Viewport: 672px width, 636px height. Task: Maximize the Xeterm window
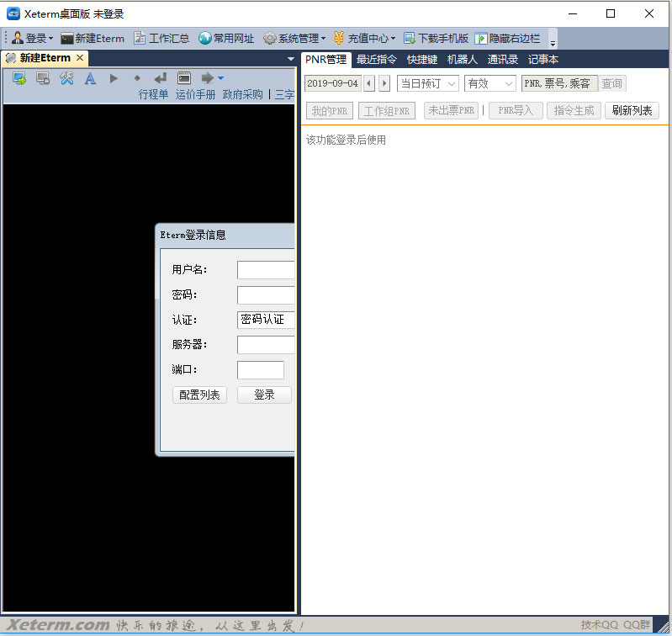coord(611,13)
